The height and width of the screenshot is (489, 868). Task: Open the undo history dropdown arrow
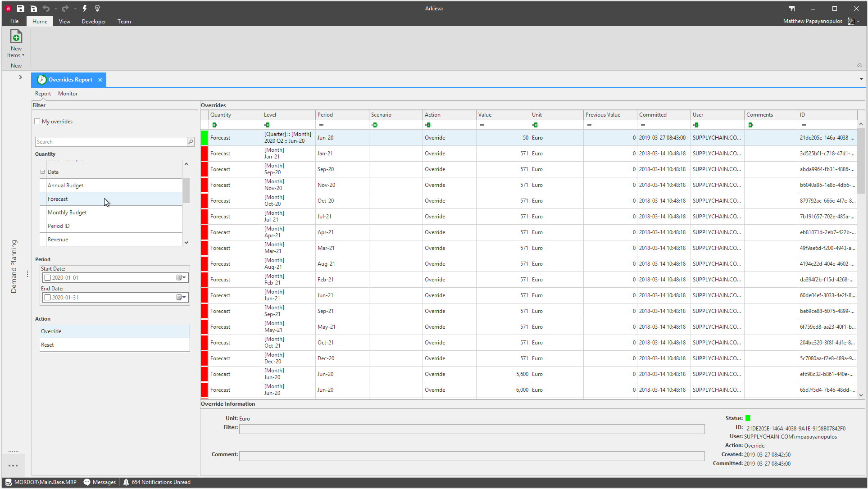tap(56, 9)
